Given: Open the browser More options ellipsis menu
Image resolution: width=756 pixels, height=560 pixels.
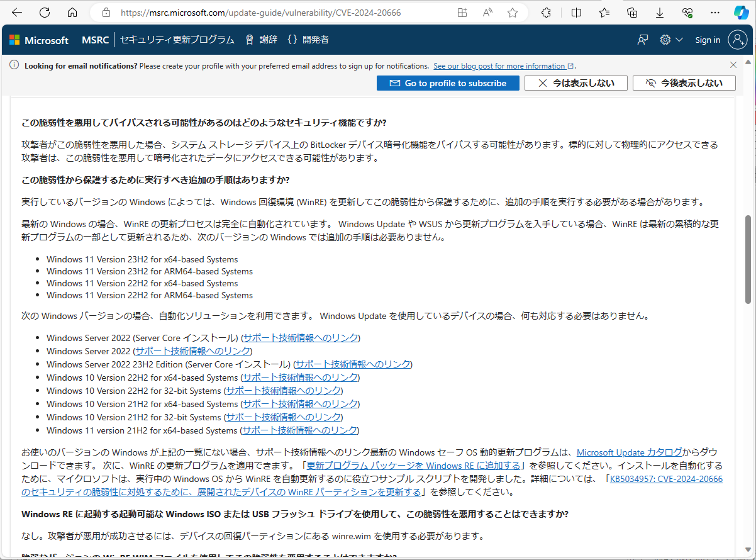Looking at the screenshot, I should pos(714,12).
